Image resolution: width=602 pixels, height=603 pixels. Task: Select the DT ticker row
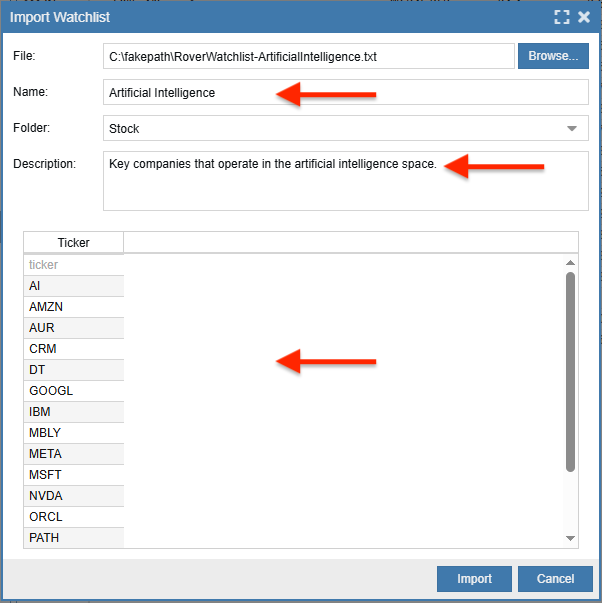coord(73,370)
